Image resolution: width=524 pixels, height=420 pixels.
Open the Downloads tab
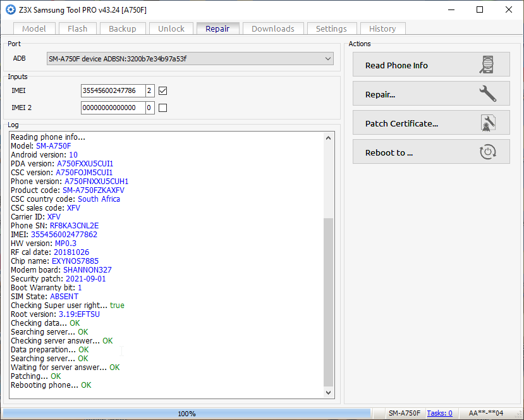273,28
